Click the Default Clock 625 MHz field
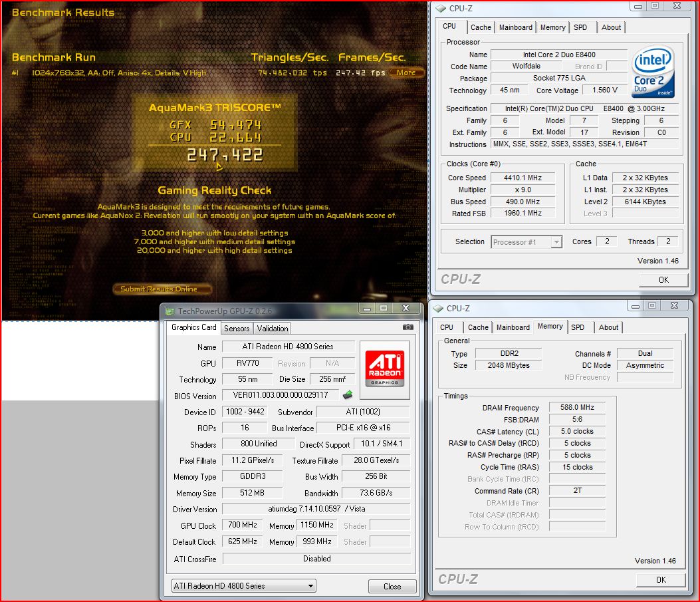 click(x=243, y=541)
